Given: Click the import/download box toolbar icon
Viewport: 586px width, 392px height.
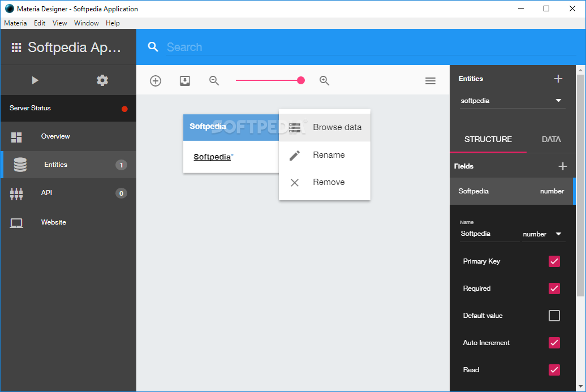Looking at the screenshot, I should pyautogui.click(x=185, y=81).
